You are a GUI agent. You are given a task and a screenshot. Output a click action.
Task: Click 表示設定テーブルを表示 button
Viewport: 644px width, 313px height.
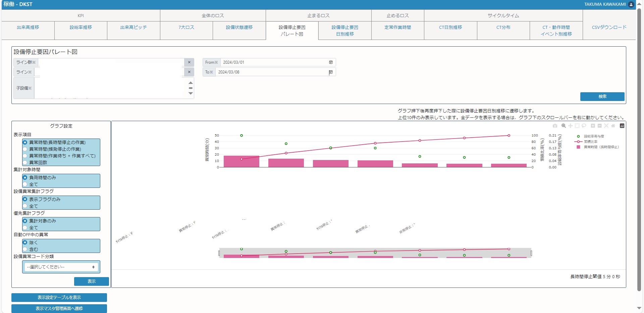[59, 298]
